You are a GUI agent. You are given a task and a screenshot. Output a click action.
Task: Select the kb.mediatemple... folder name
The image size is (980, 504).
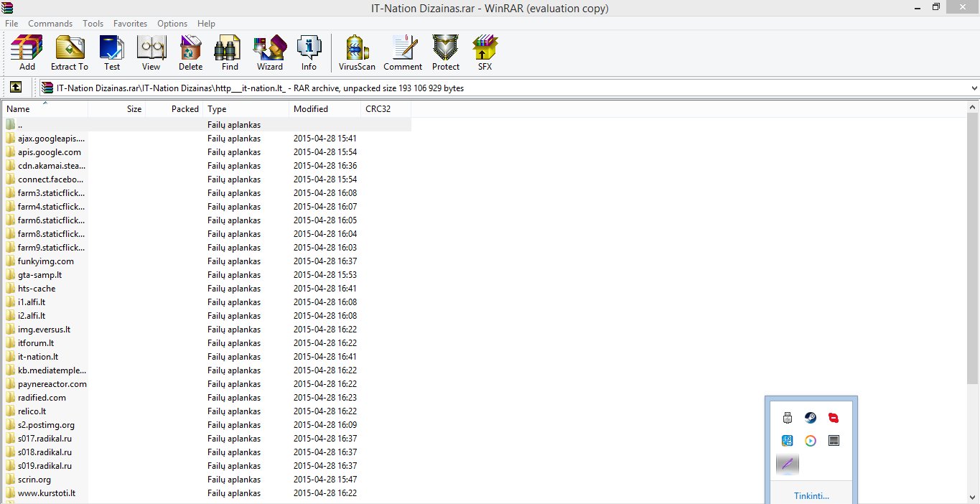point(52,370)
